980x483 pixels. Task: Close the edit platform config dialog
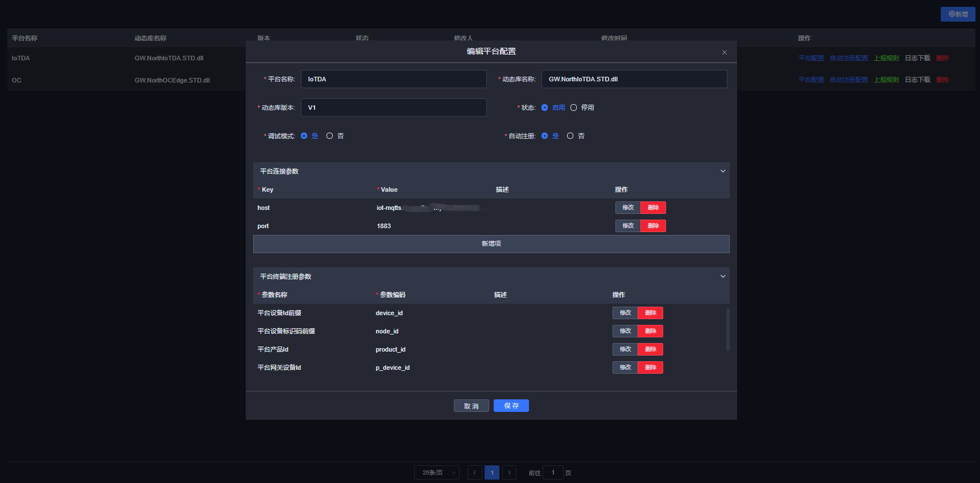click(x=724, y=52)
